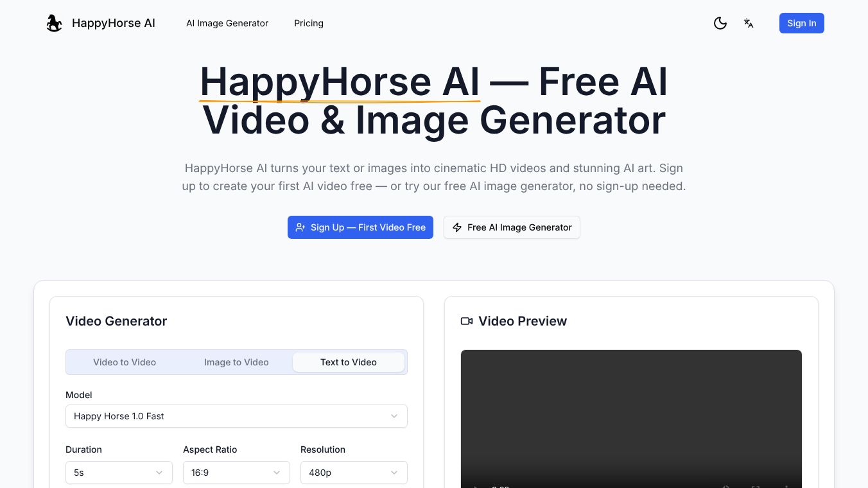Click the "Video Generator" heading
Viewport: 868px width, 488px height.
[x=116, y=321]
